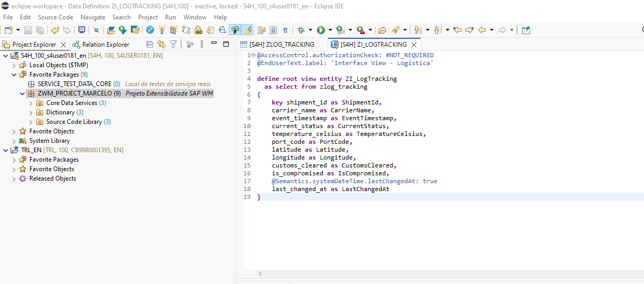The height and width of the screenshot is (284, 644).
Task: Collapse ZWM_PROJECT_MARCELO package node
Action: (23, 93)
